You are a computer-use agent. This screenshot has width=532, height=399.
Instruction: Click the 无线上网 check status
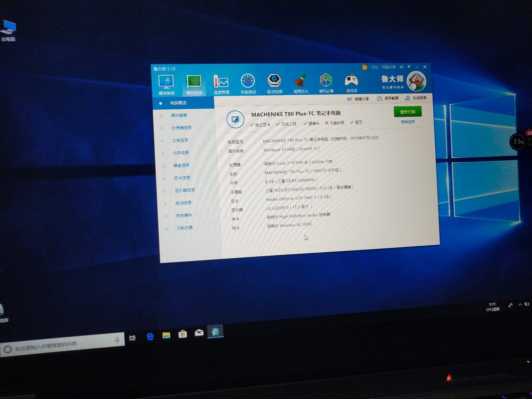[x=286, y=124]
